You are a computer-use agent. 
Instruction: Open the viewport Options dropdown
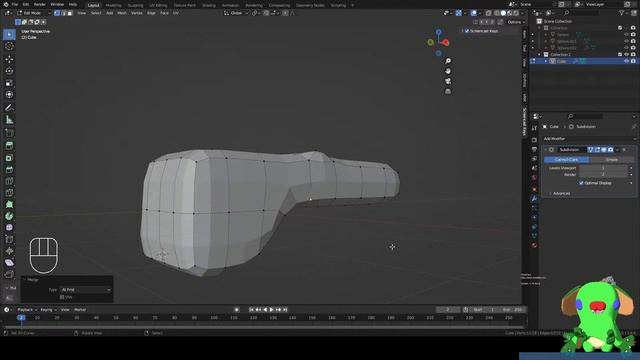click(x=515, y=22)
